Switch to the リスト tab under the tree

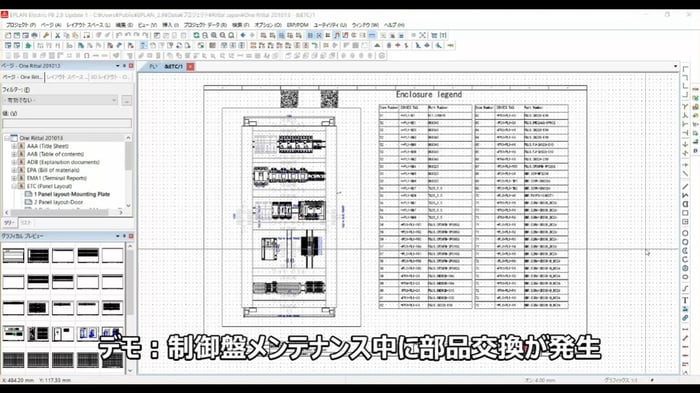[x=26, y=222]
